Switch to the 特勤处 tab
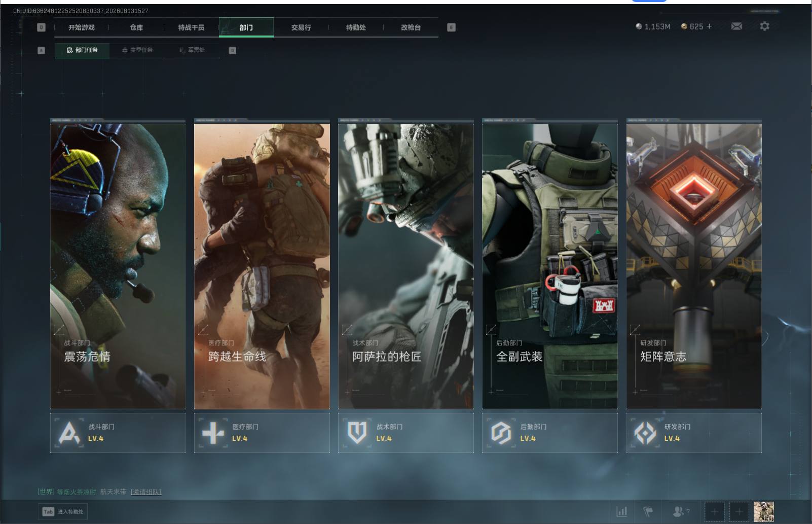 coord(356,27)
